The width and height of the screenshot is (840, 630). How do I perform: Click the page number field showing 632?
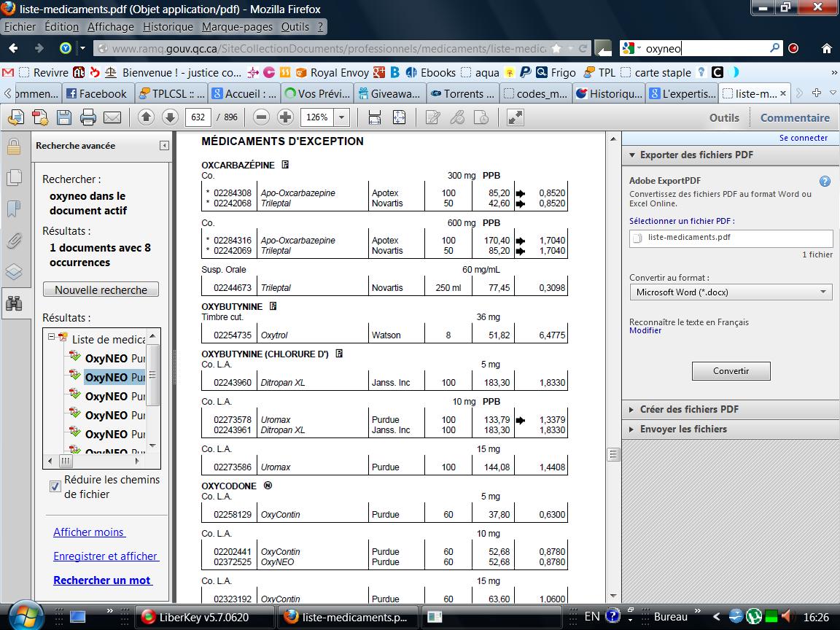coord(198,117)
